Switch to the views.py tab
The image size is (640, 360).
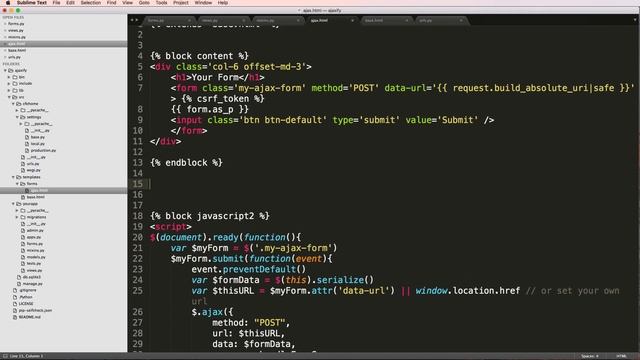point(222,20)
